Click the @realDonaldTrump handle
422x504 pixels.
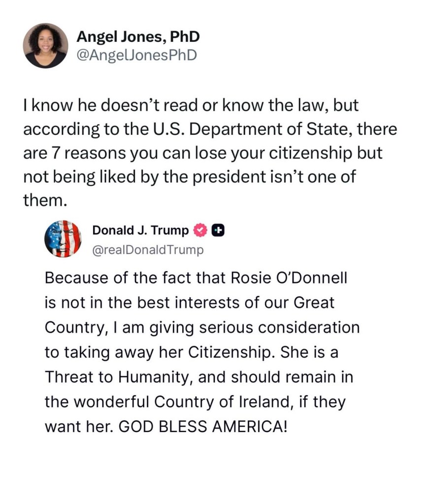(148, 250)
